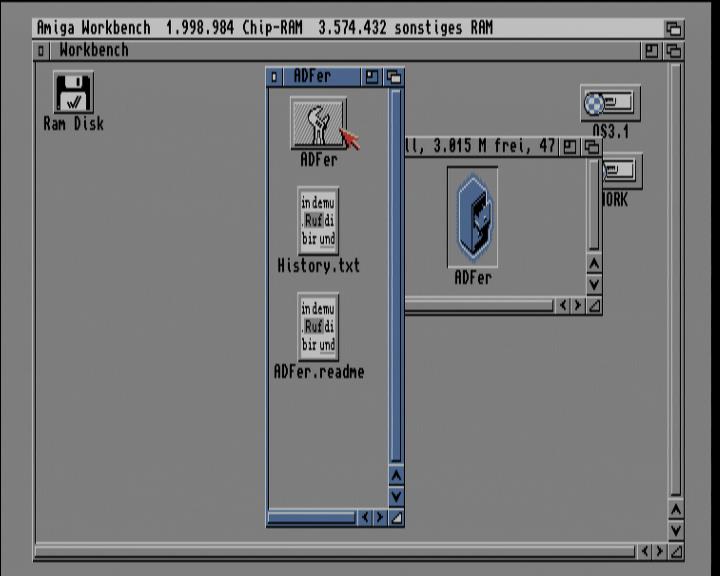The height and width of the screenshot is (576, 720).
Task: Select the ADFer.readme document icon
Action: (x=318, y=327)
